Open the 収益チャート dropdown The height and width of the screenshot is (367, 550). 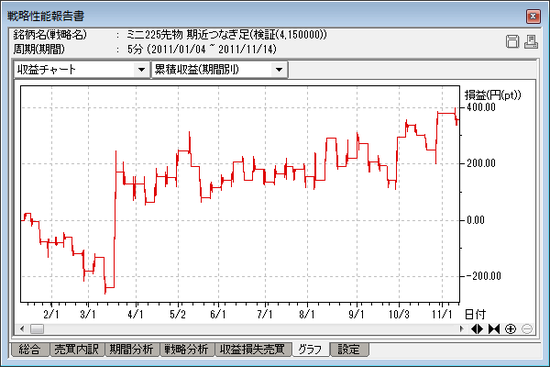(x=141, y=69)
